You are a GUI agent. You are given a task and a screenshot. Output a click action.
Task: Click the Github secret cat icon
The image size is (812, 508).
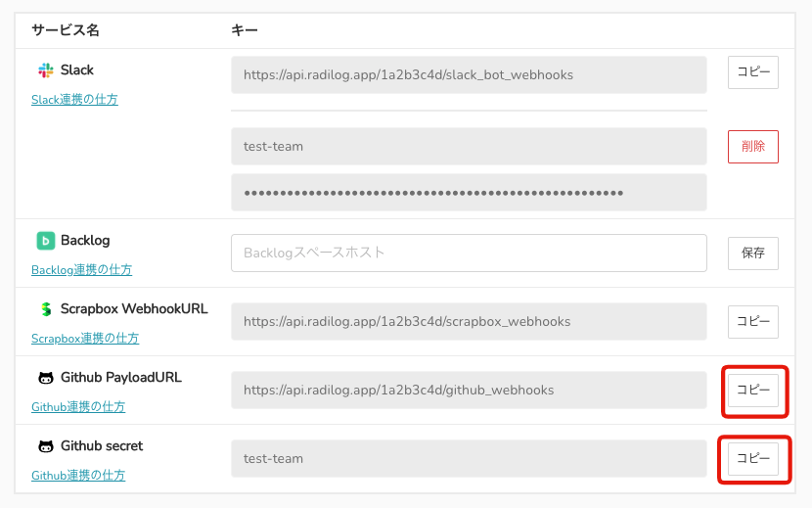click(x=45, y=446)
